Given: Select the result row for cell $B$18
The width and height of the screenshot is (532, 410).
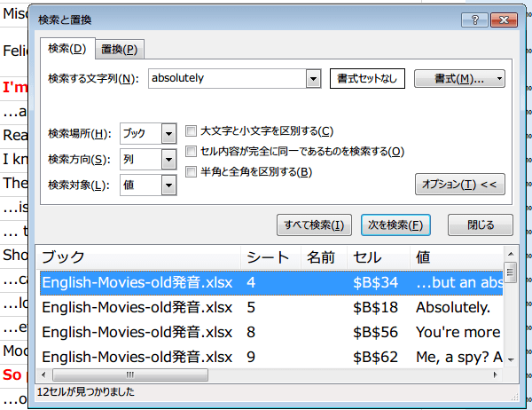Looking at the screenshot, I should (271, 307).
